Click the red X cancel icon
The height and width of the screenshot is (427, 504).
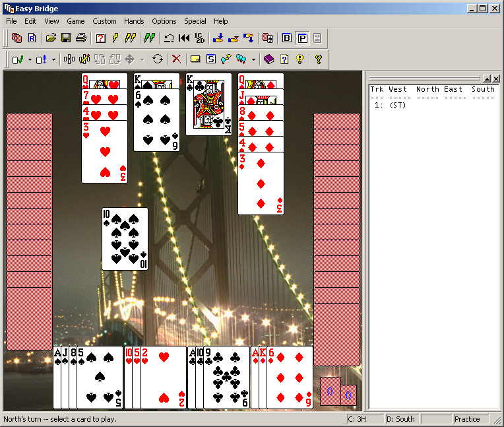176,59
